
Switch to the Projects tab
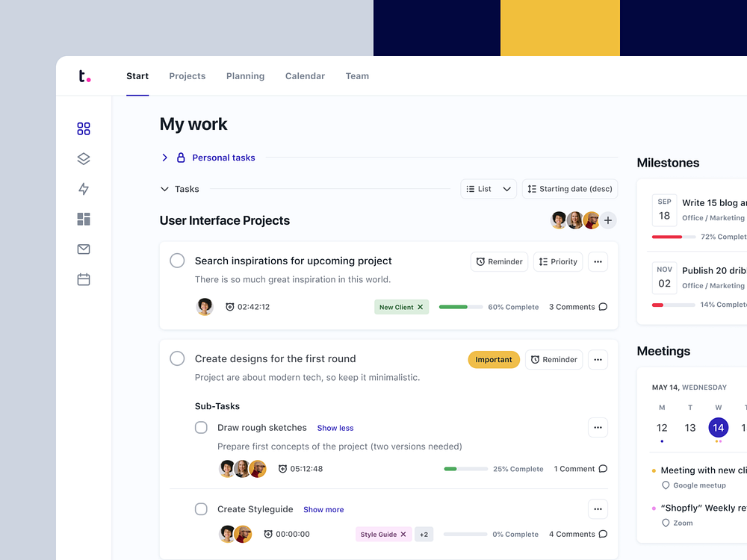pos(187,75)
